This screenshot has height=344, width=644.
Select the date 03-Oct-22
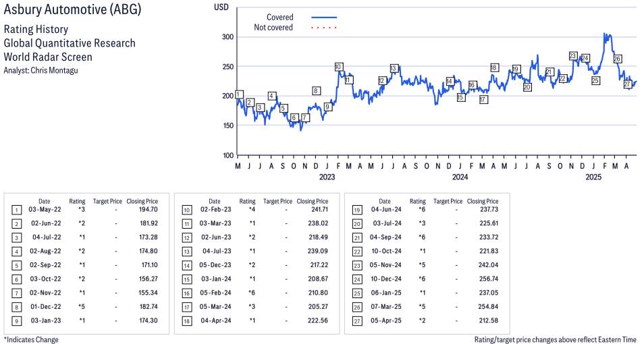click(x=45, y=279)
